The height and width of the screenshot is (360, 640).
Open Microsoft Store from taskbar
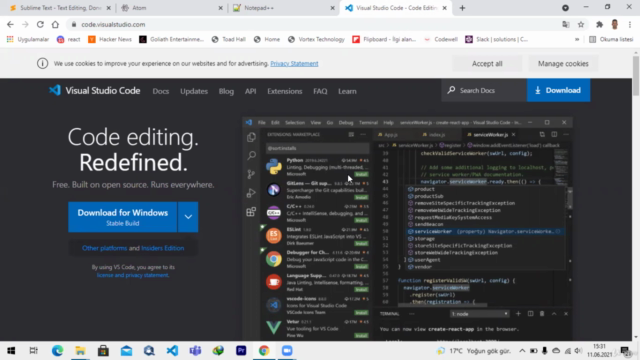point(103,351)
